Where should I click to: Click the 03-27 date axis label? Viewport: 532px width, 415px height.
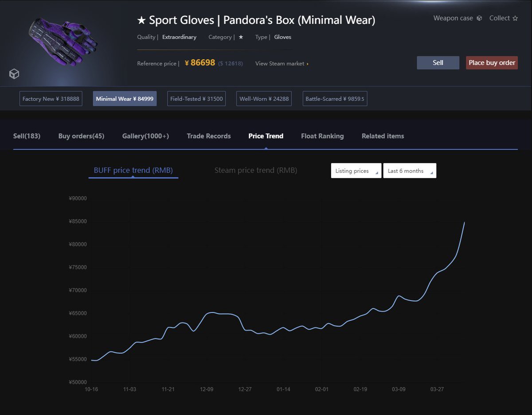pos(437,389)
